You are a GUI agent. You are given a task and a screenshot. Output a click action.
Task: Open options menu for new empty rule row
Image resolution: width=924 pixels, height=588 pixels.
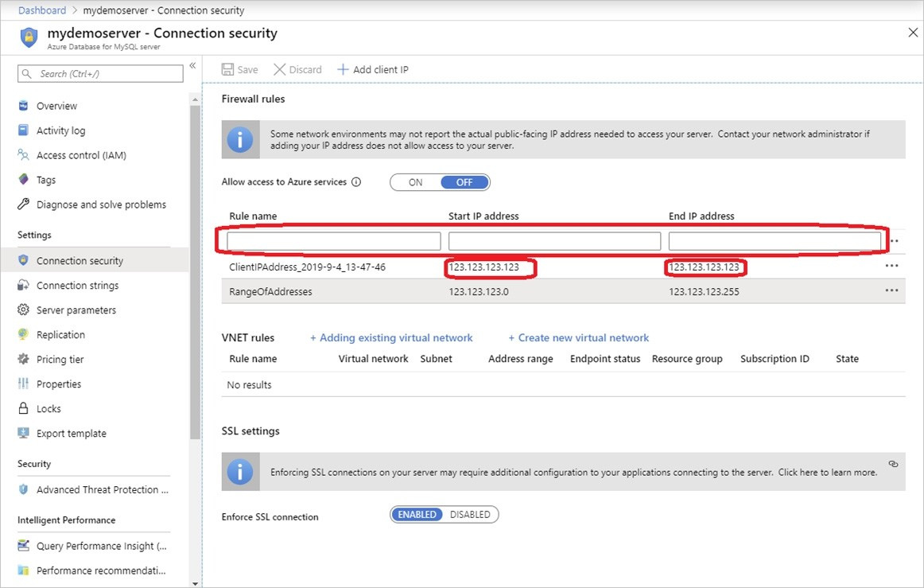894,241
